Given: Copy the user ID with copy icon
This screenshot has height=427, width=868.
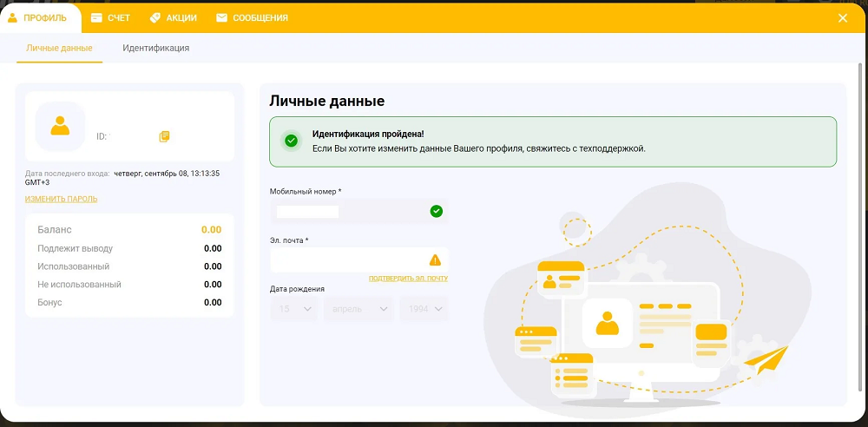Looking at the screenshot, I should [164, 136].
